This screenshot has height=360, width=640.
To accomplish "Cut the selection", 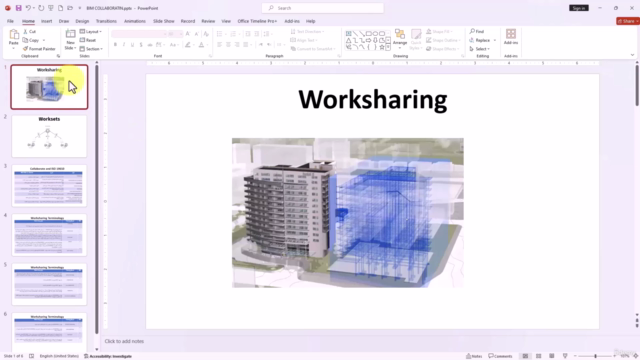I will (x=30, y=31).
